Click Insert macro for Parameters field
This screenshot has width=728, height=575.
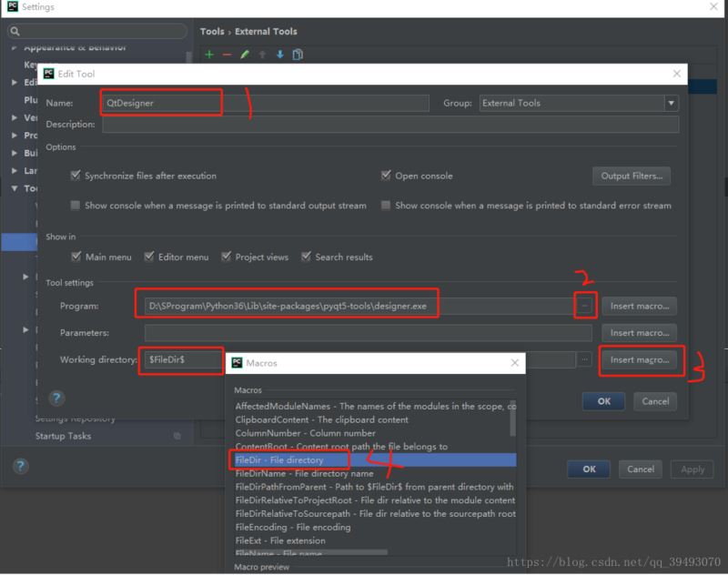[x=642, y=333]
